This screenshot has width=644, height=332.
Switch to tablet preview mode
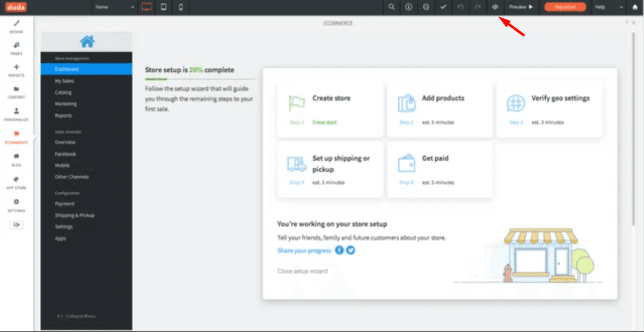point(164,7)
